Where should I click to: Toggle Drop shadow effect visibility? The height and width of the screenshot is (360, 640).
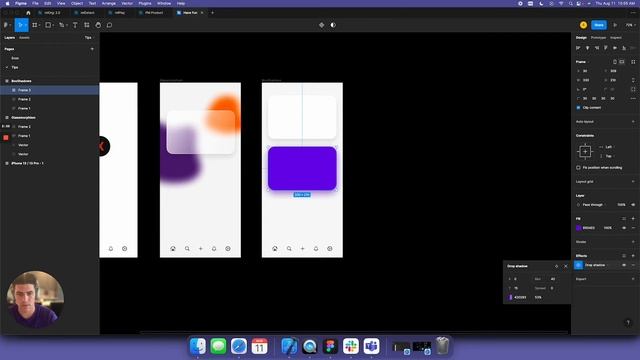624,265
